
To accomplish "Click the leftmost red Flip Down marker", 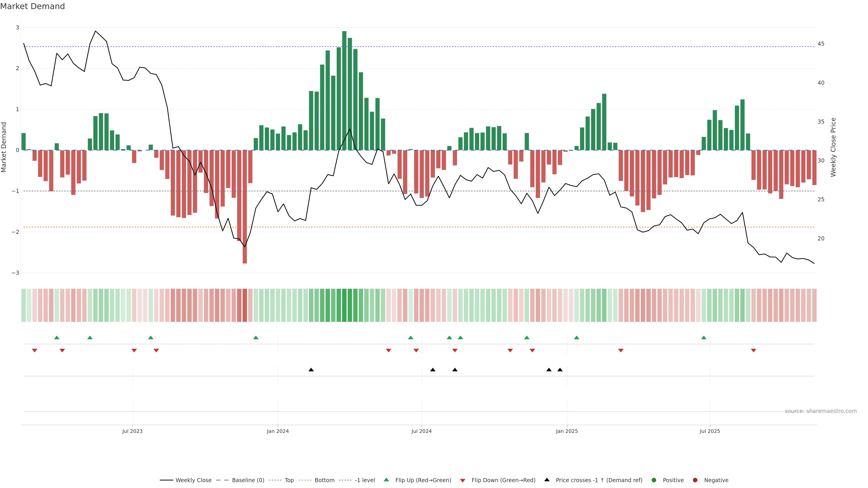I will tap(34, 351).
